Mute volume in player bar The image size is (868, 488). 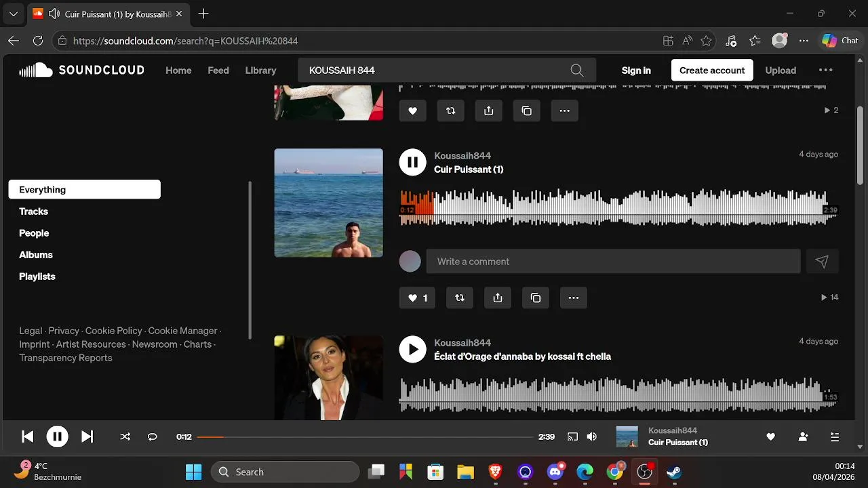click(x=592, y=437)
